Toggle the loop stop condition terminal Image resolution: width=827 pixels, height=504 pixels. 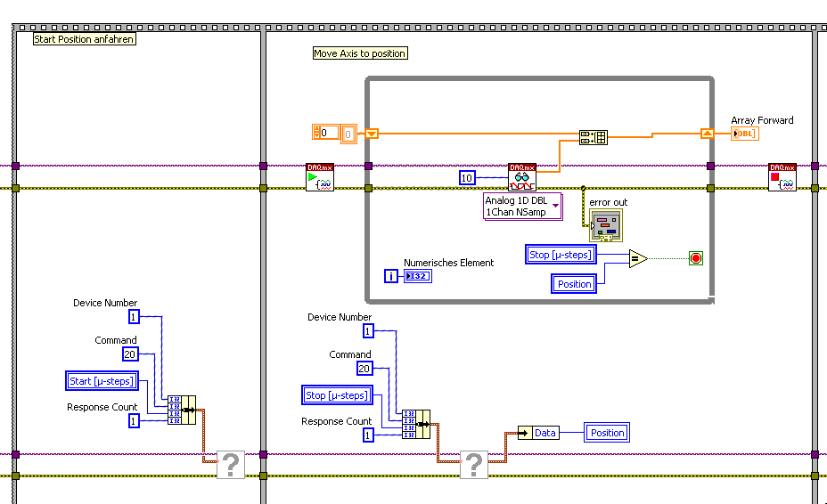696,258
